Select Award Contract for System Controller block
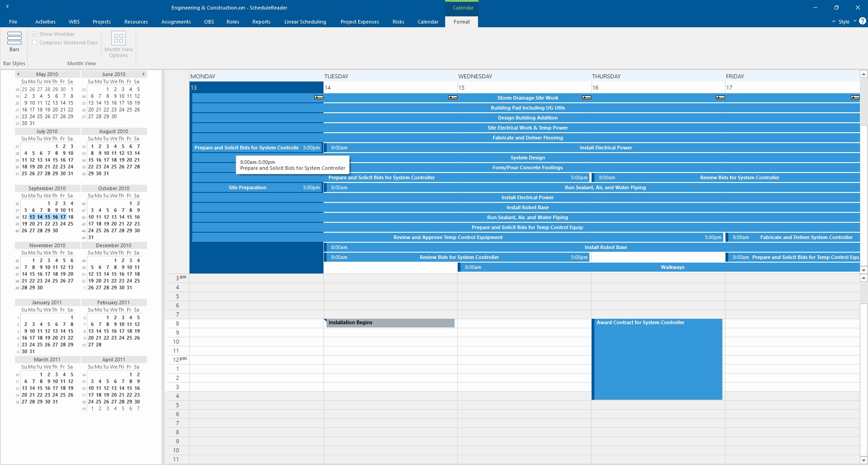This screenshot has height=465, width=868. click(657, 359)
